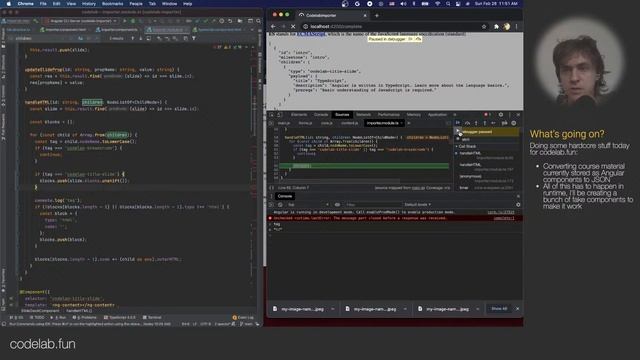This screenshot has width=640, height=360.
Task: Create live expression with eye icon
Action: click(x=337, y=204)
